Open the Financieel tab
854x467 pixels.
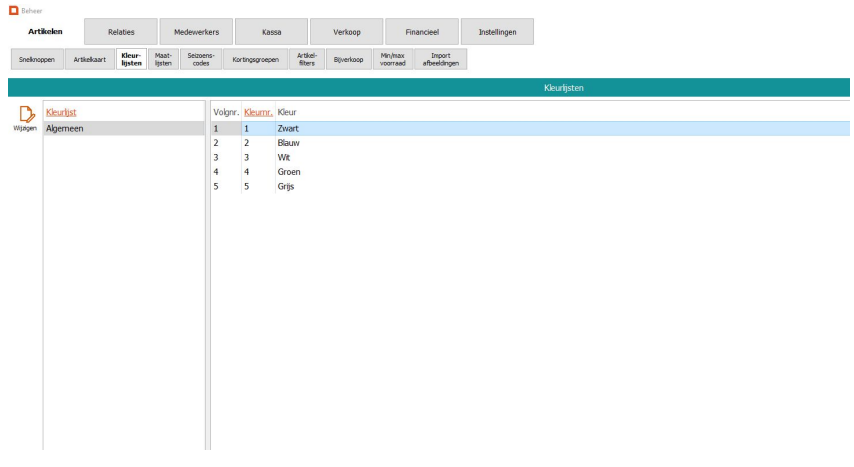pyautogui.click(x=421, y=32)
